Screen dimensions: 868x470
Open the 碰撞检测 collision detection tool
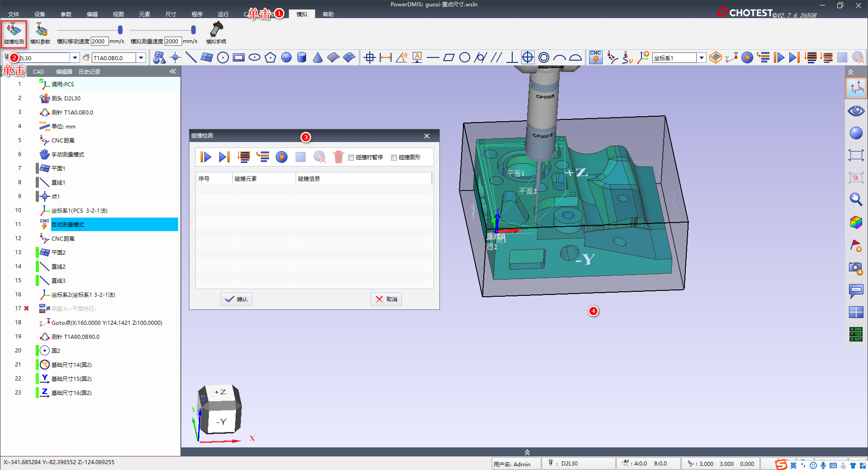(14, 33)
